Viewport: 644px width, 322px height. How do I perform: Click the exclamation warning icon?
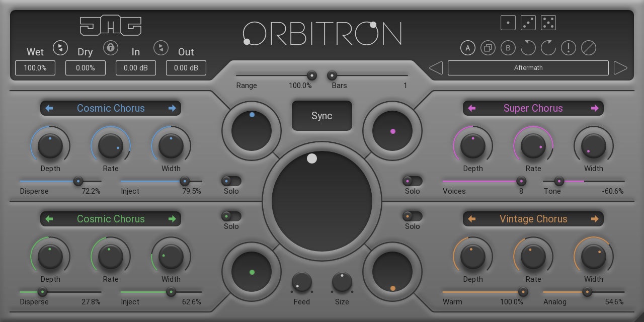pyautogui.click(x=568, y=48)
